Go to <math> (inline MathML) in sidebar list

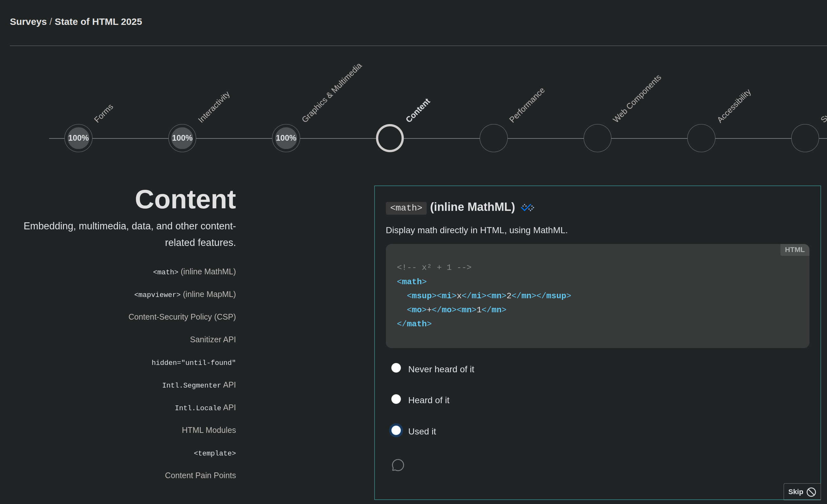pyautogui.click(x=194, y=272)
